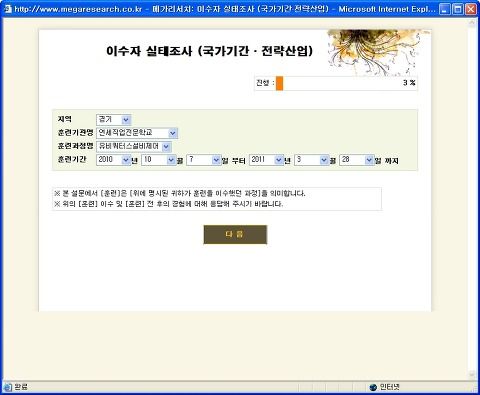Screen dimensions: 480x395
Task: Click the 부터 text after start day
Action: [x=238, y=161]
